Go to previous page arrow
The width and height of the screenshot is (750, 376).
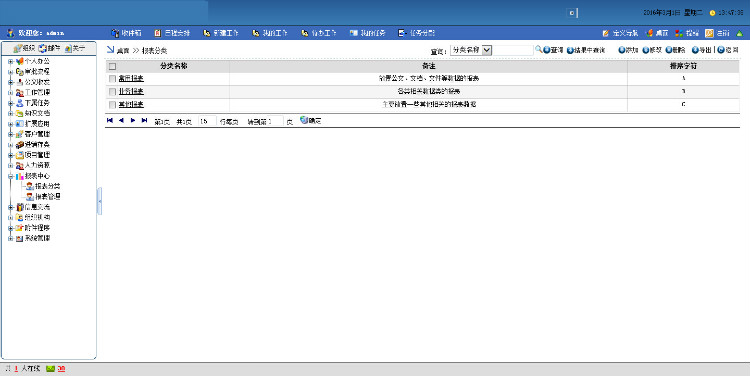pos(121,121)
